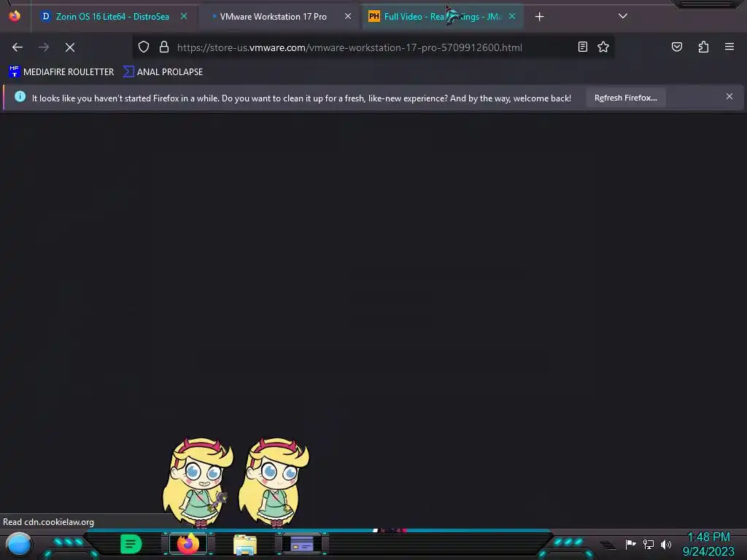Screen dimensions: 747x560
Task: Stop loading the current page
Action: tap(69, 47)
